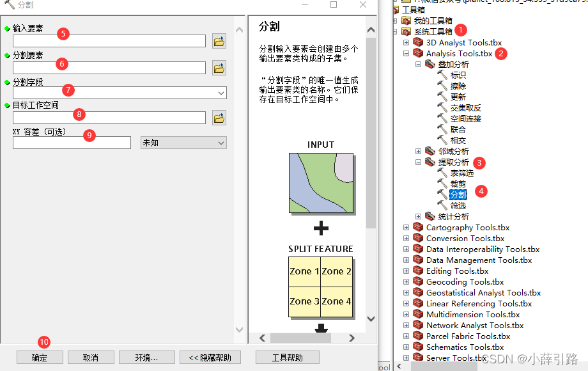Select Parcel Fabric Tools.tbx
The width and height of the screenshot is (588, 371).
468,336
